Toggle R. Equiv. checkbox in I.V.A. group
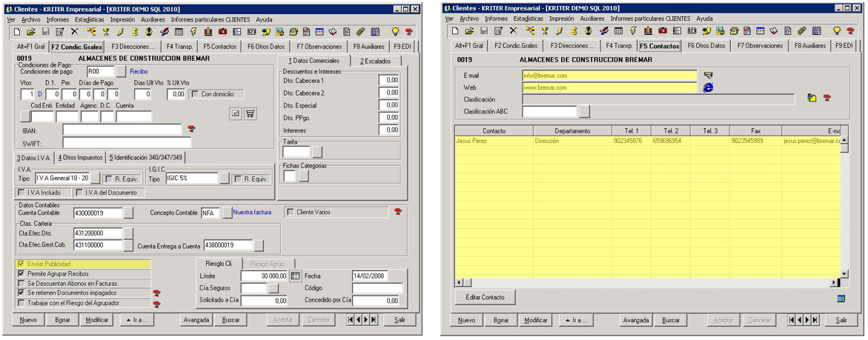 [x=109, y=179]
